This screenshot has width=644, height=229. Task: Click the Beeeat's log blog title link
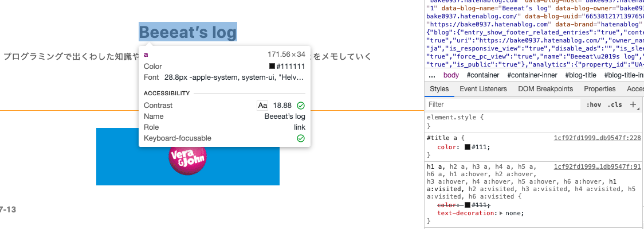click(x=188, y=32)
